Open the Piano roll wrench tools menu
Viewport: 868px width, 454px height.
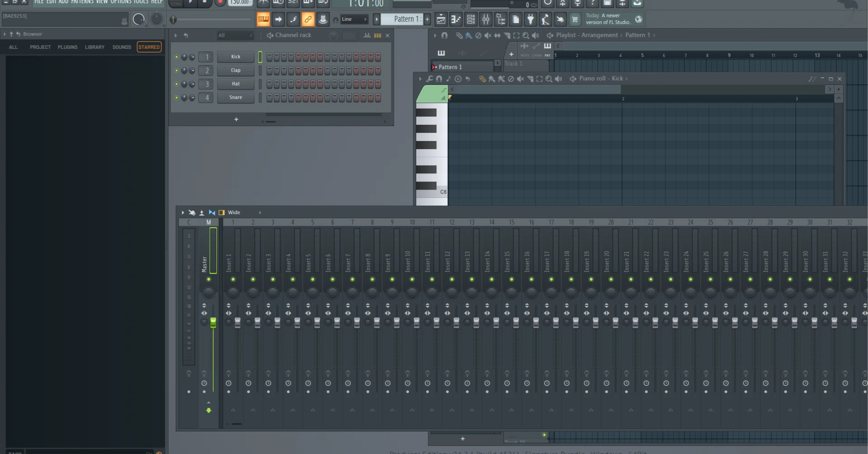[429, 79]
